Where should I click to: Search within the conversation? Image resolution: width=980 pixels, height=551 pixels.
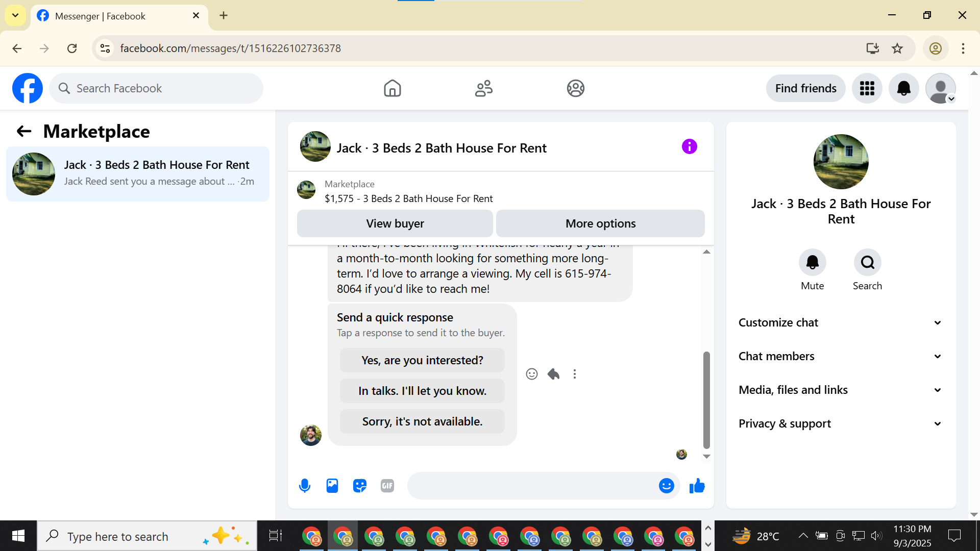point(867,262)
